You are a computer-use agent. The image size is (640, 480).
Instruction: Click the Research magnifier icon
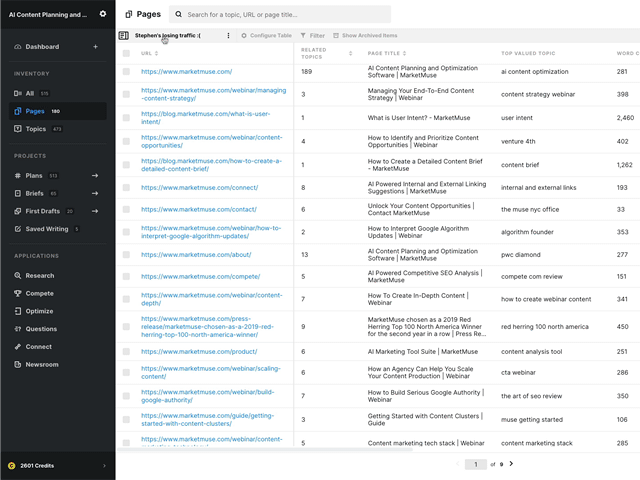coord(18,276)
